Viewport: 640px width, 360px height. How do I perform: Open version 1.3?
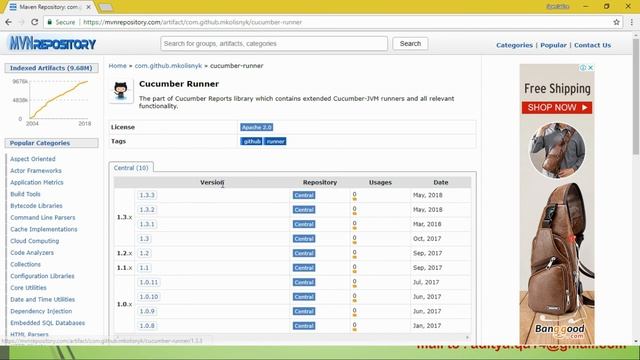(x=144, y=239)
